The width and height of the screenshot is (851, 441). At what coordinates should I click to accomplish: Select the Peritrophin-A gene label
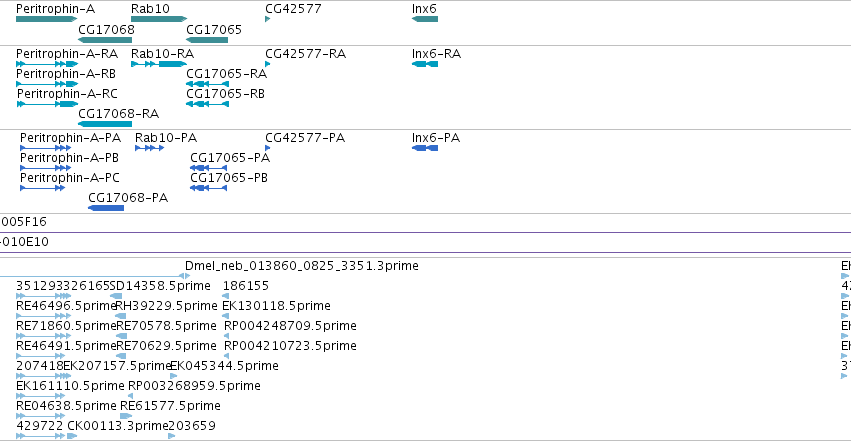click(x=55, y=9)
